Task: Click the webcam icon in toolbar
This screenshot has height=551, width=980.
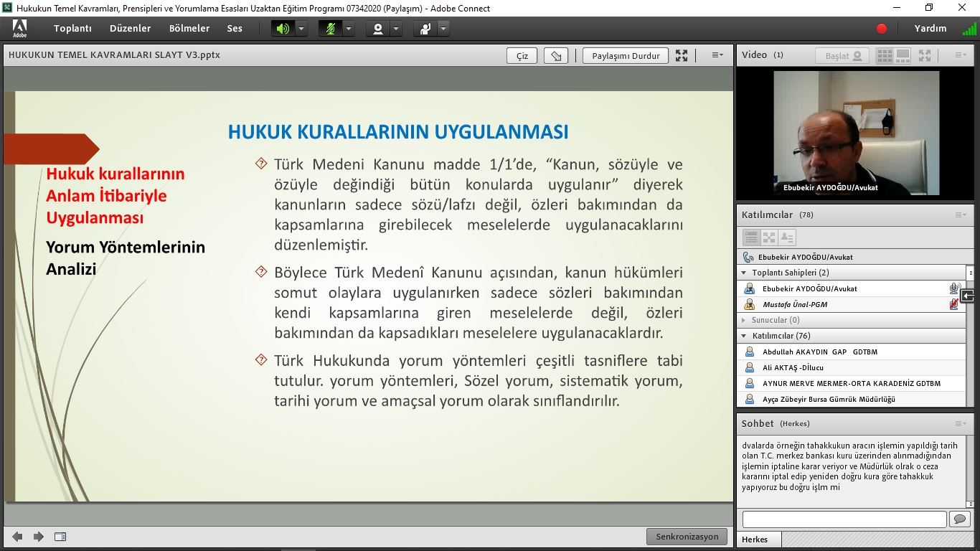Action: tap(377, 29)
